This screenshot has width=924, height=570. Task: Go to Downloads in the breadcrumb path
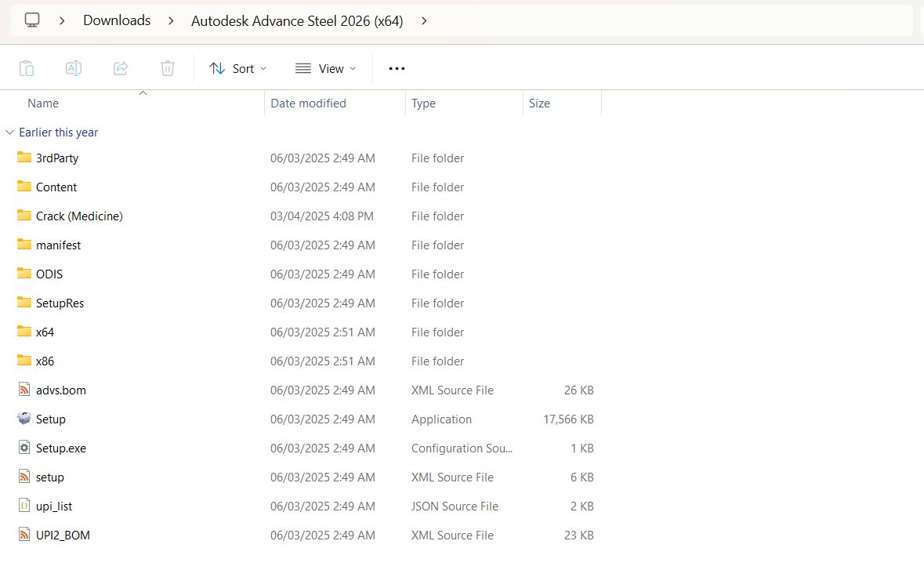tap(117, 20)
